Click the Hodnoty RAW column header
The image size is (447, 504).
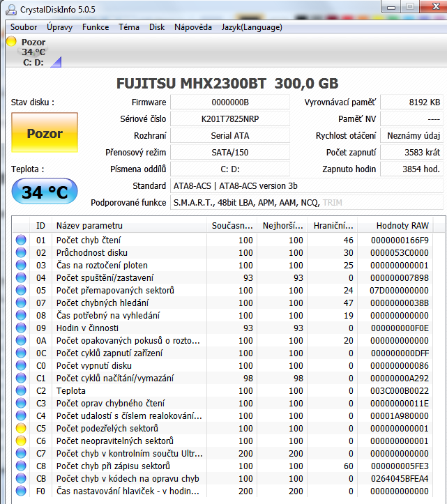click(395, 226)
